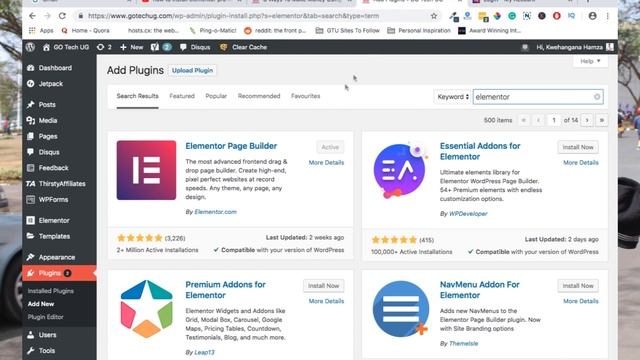View More Details for Elementor Page Builder
640x360 pixels.
click(x=326, y=162)
